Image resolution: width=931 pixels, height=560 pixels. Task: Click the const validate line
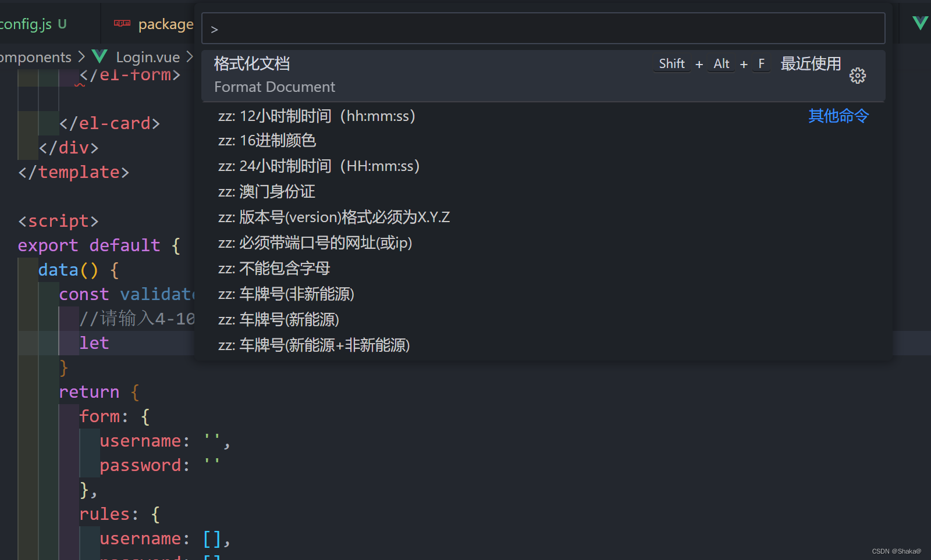click(126, 294)
